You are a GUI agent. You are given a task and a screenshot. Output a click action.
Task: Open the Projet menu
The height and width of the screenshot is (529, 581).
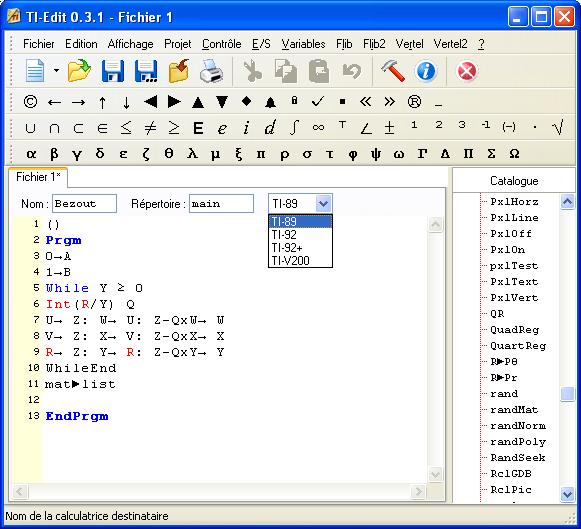pyautogui.click(x=177, y=44)
